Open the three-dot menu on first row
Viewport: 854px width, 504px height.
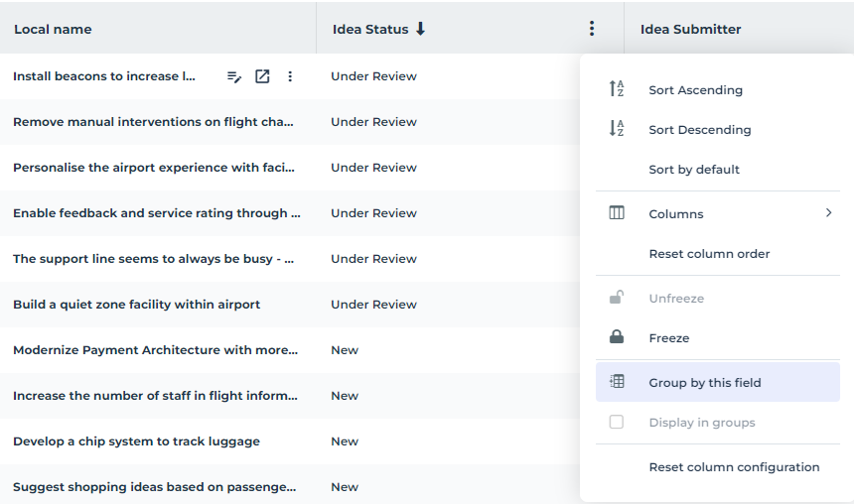pyautogui.click(x=290, y=76)
